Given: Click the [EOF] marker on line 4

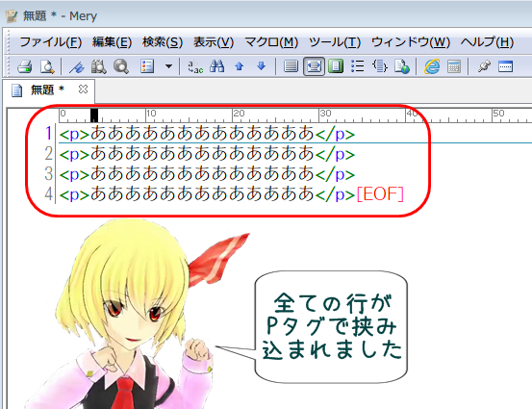Looking at the screenshot, I should 380,194.
